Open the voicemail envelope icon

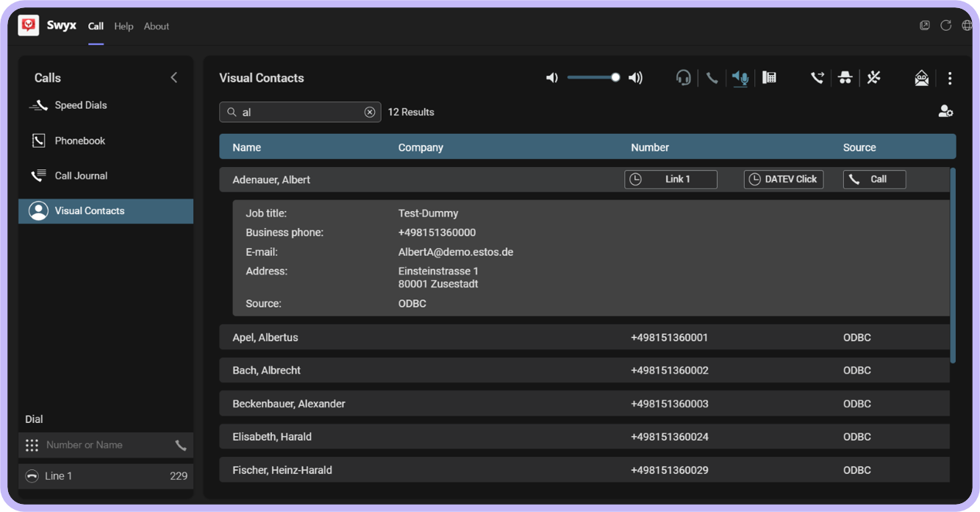(x=921, y=78)
